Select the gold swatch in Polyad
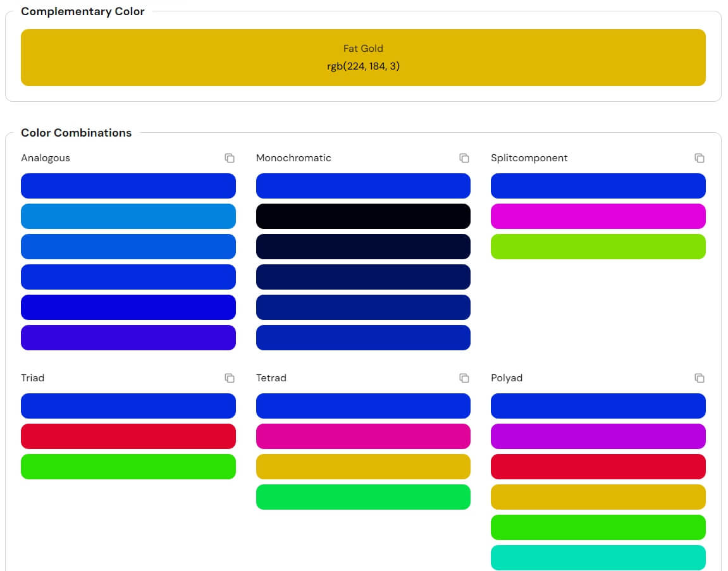Viewport: 728px width, 571px height. pos(598,497)
